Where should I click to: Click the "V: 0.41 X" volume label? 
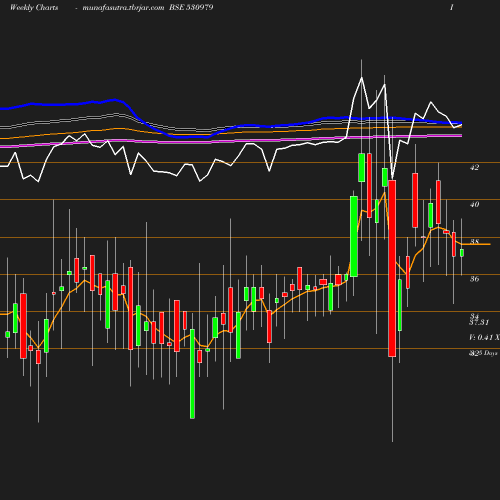tap(484, 338)
